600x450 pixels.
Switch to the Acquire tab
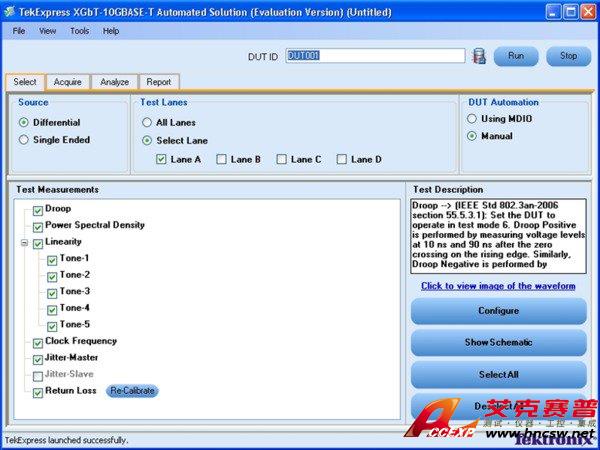pyautogui.click(x=67, y=82)
